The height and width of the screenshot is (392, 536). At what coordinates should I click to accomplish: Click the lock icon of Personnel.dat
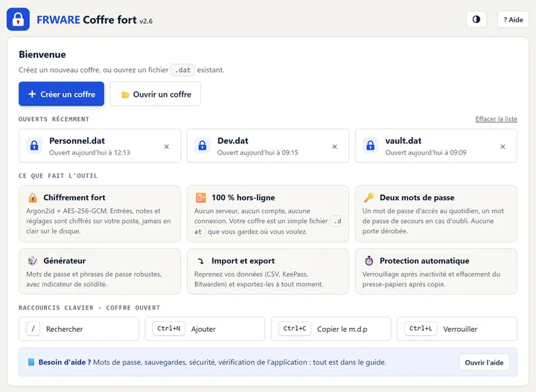[x=34, y=146]
